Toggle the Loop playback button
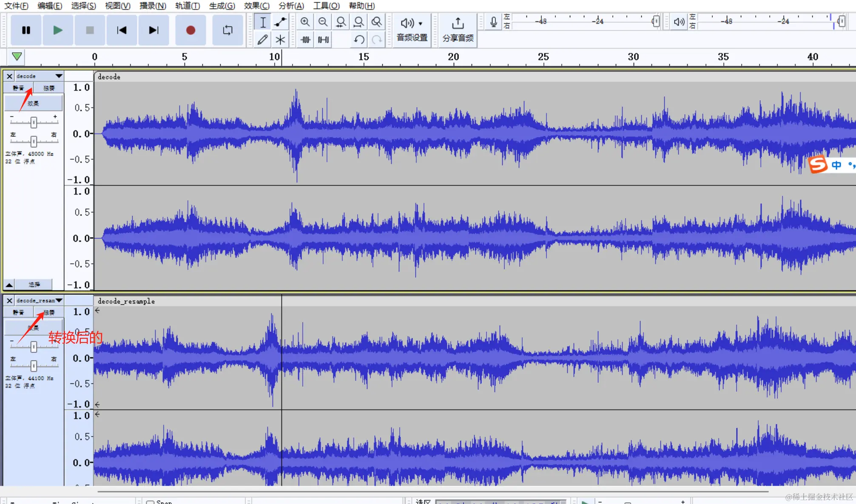The width and height of the screenshot is (856, 504). [x=228, y=30]
